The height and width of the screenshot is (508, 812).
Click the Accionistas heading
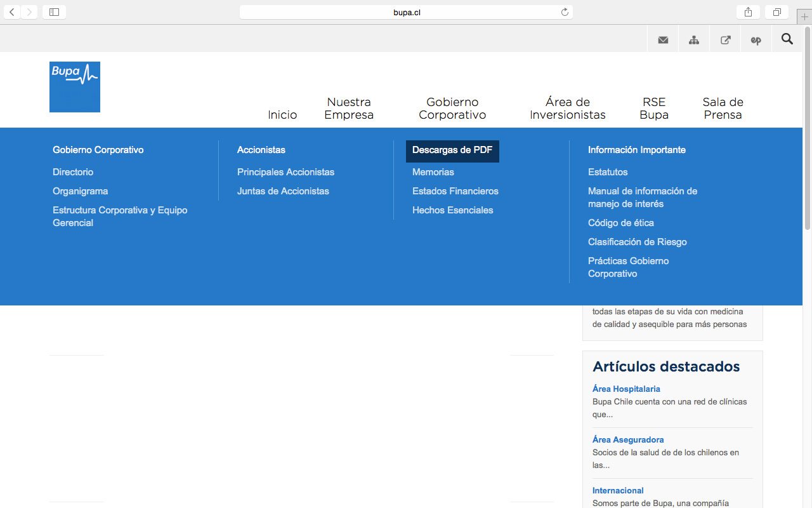click(x=261, y=150)
